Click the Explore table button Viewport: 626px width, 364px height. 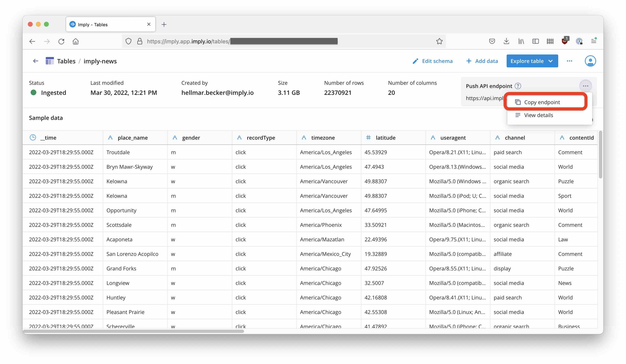tap(532, 61)
